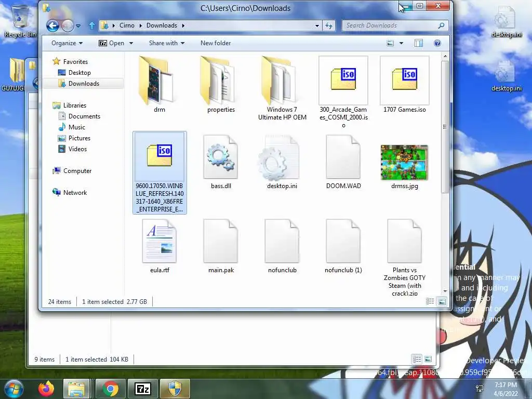The width and height of the screenshot is (532, 399).
Task: Click the scrollbar down arrow
Action: click(445, 291)
